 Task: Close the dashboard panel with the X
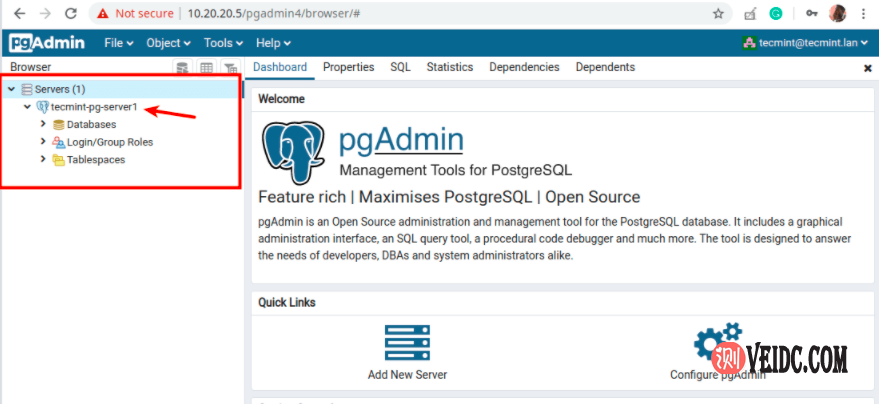[867, 68]
